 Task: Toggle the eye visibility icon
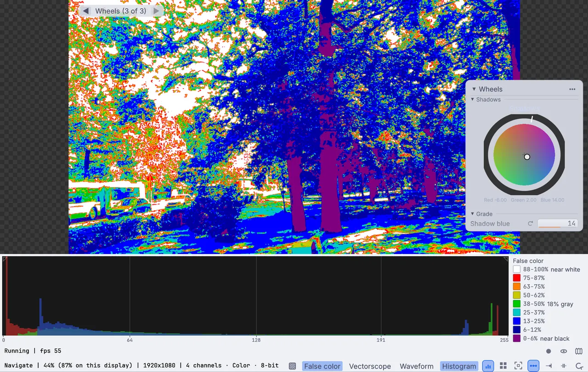(564, 351)
